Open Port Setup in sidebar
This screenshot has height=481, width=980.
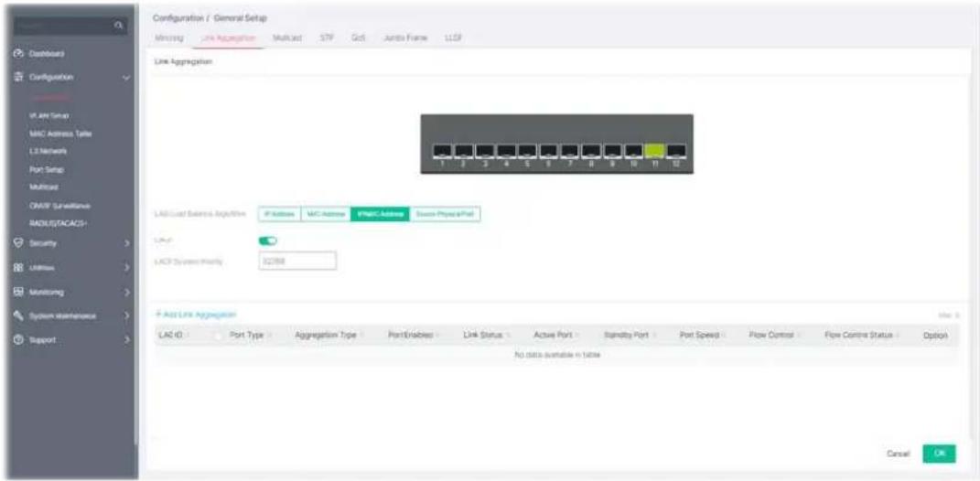pyautogui.click(x=47, y=169)
